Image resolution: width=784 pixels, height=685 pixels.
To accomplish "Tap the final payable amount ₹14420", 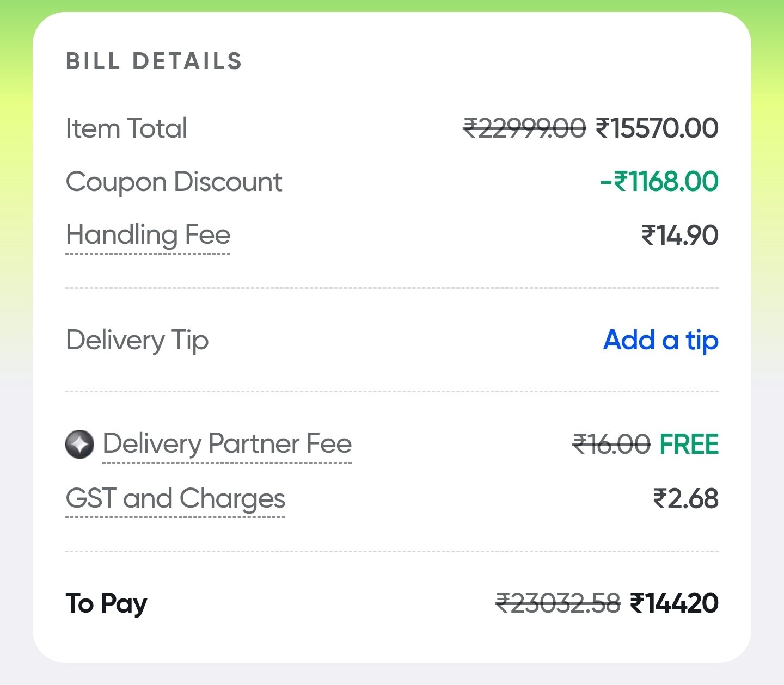I will [674, 603].
